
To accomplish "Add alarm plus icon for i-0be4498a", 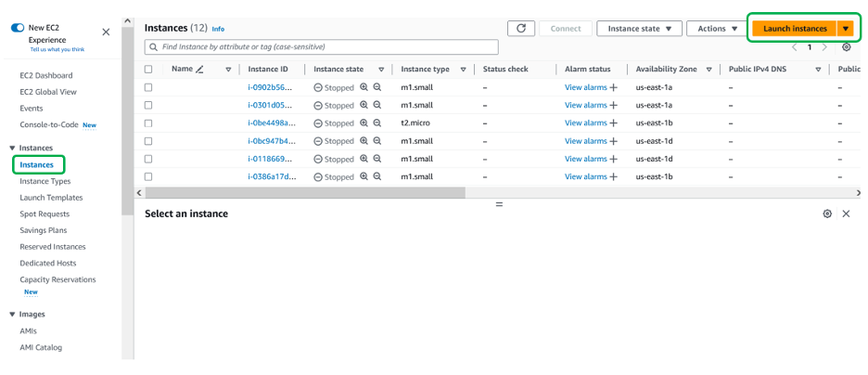I will click(x=613, y=123).
